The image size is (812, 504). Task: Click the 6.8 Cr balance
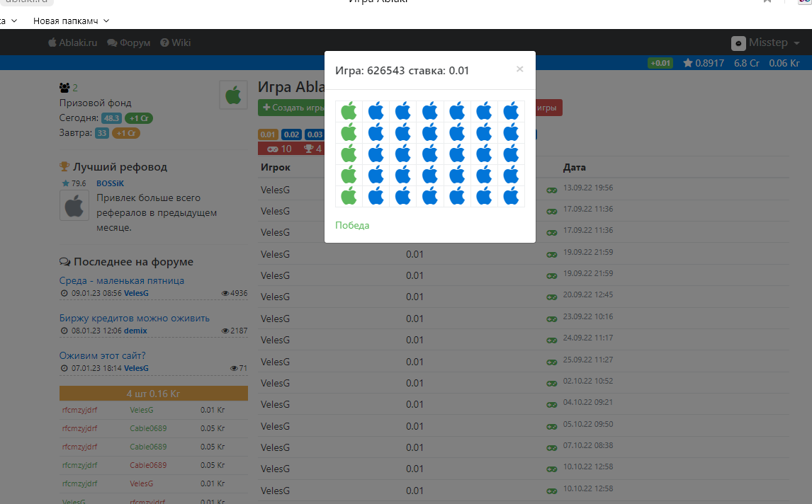[747, 63]
